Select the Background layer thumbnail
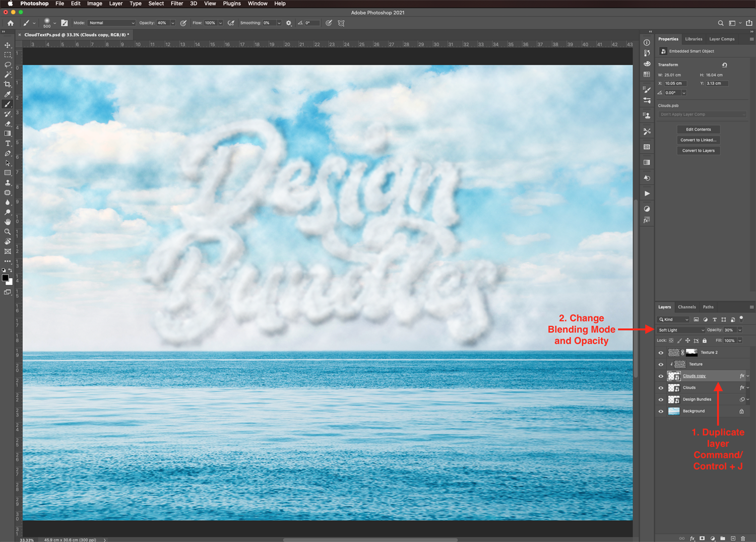Image resolution: width=756 pixels, height=542 pixels. [674, 412]
